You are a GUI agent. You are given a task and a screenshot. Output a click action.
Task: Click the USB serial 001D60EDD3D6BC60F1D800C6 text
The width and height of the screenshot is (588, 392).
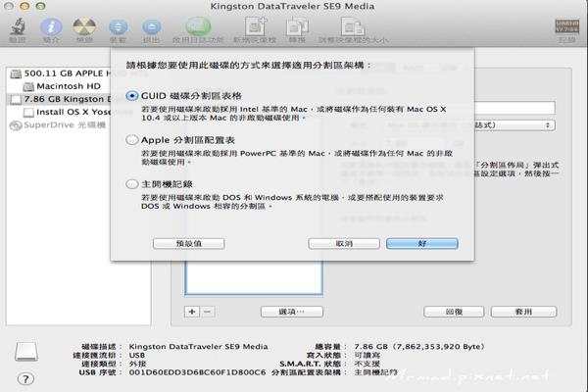coord(197,372)
